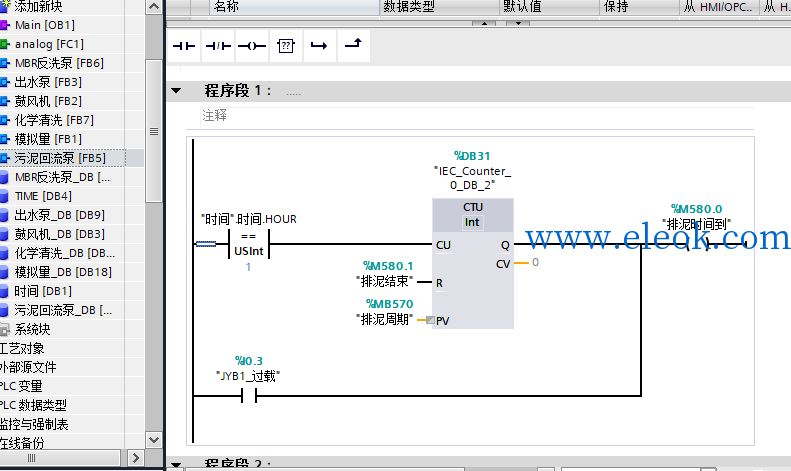Click the 从 HMI/OPC column header
Viewport: 791px width, 471px height.
(x=719, y=7)
